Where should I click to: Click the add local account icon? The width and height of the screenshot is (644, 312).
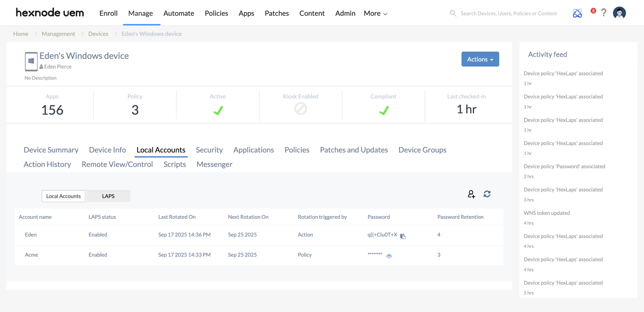coord(471,194)
